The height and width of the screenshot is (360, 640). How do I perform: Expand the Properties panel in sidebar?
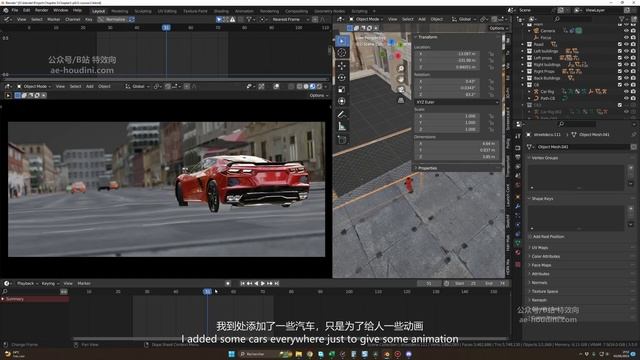[426, 168]
